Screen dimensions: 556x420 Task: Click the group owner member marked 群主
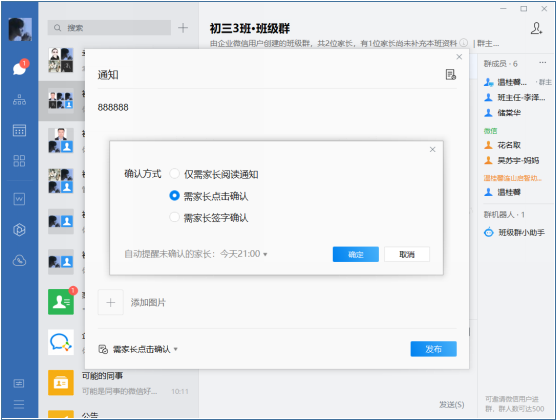(x=518, y=82)
